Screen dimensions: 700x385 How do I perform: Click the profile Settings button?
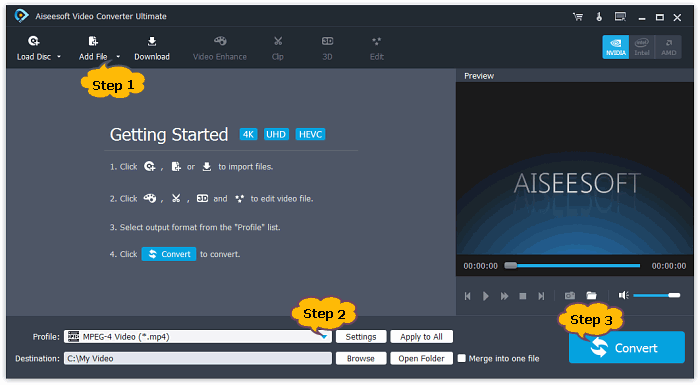pos(361,337)
